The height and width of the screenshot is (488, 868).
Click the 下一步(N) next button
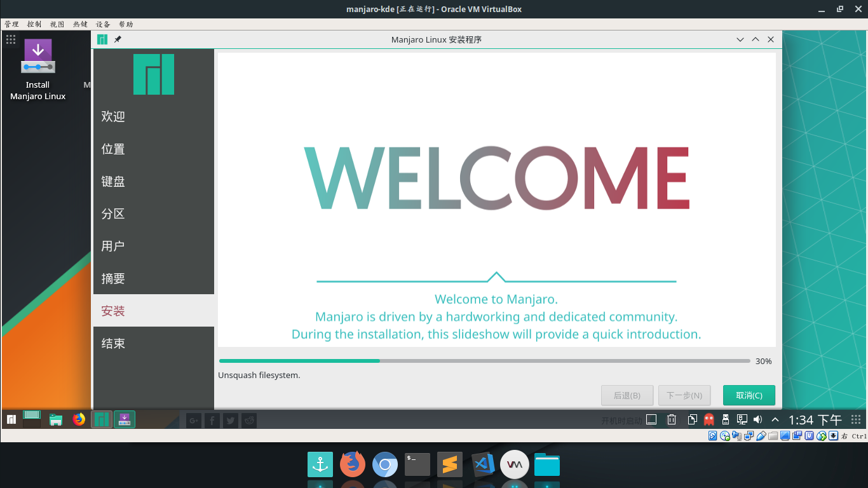coord(684,395)
